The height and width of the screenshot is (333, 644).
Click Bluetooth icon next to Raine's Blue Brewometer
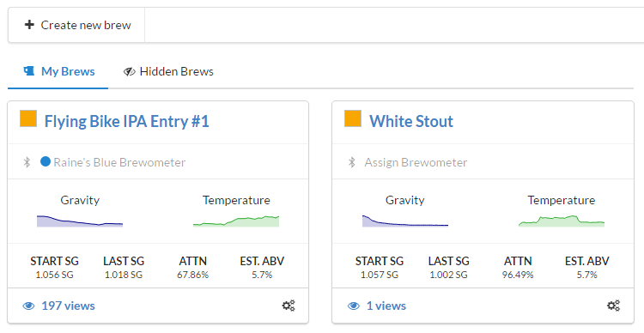[27, 162]
